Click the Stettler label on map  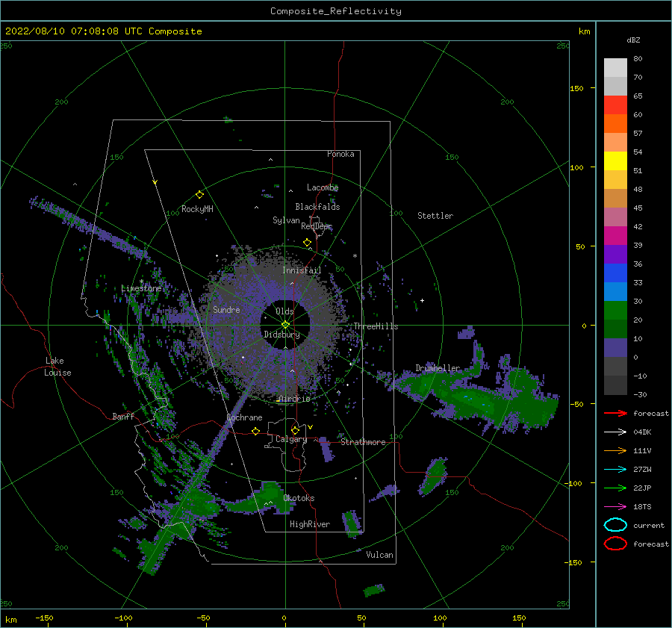[435, 216]
